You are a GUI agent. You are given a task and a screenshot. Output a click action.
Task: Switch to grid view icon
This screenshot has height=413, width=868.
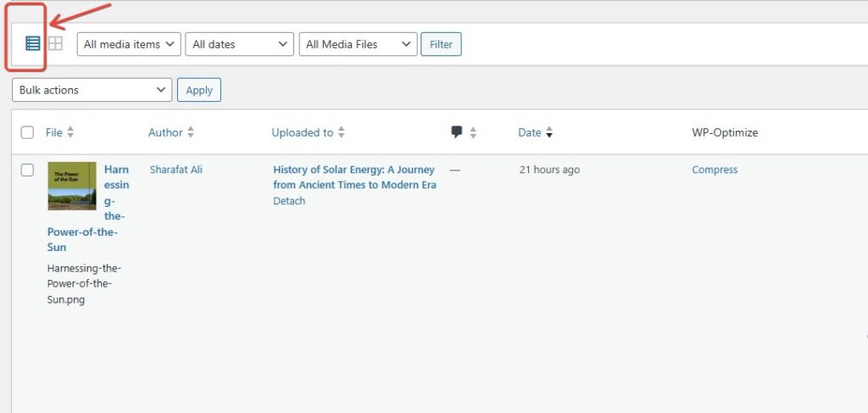55,43
